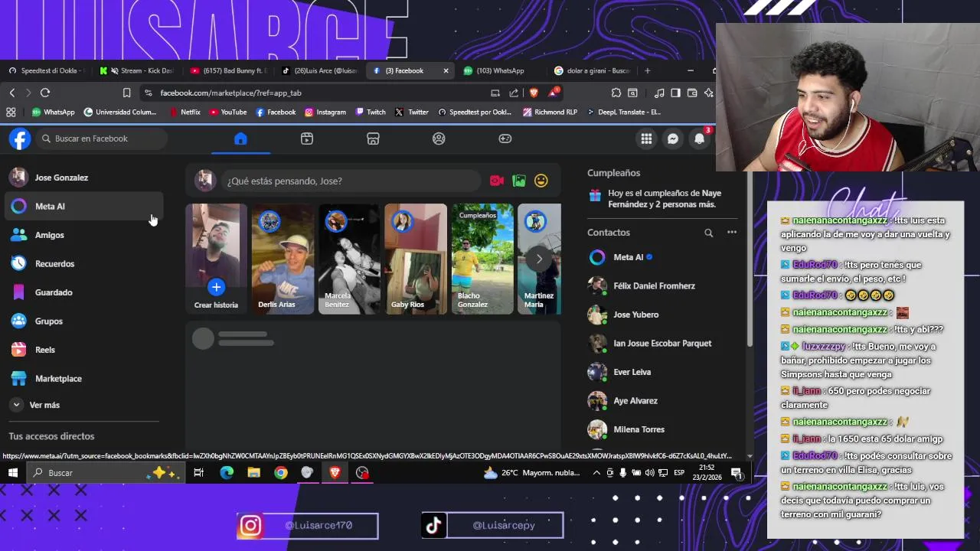
Task: Switch to the Bad Bunny YouTube tab
Action: pos(227,70)
